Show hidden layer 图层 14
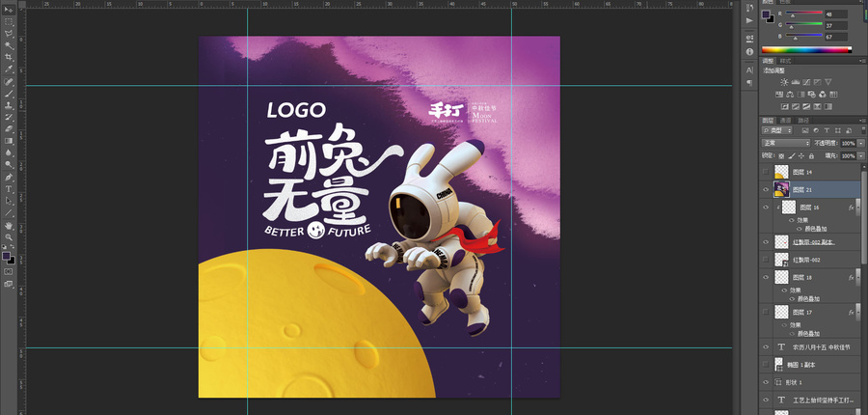This screenshot has height=415, width=868. click(x=766, y=172)
